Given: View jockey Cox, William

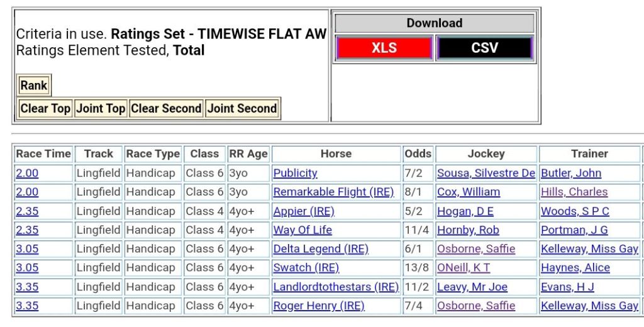Looking at the screenshot, I should click(469, 192).
